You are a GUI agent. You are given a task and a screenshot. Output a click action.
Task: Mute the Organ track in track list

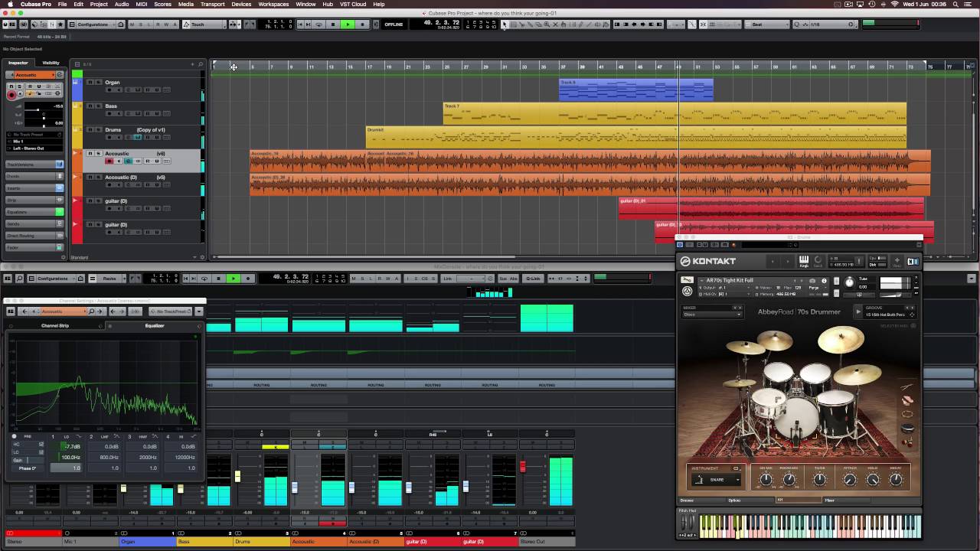[90, 82]
